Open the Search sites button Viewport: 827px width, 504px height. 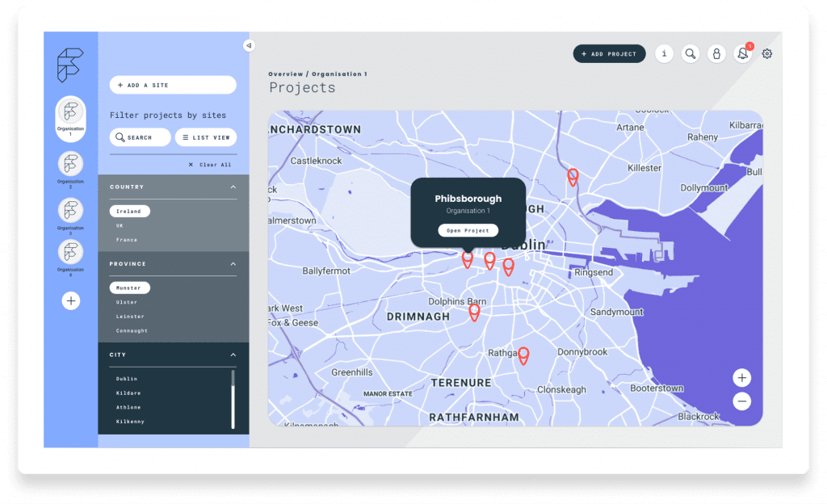(x=140, y=137)
